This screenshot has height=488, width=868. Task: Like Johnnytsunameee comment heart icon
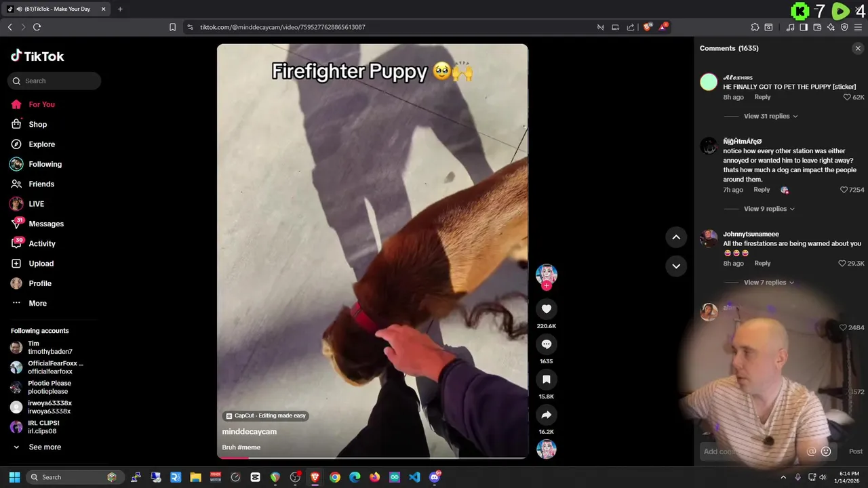[842, 263]
